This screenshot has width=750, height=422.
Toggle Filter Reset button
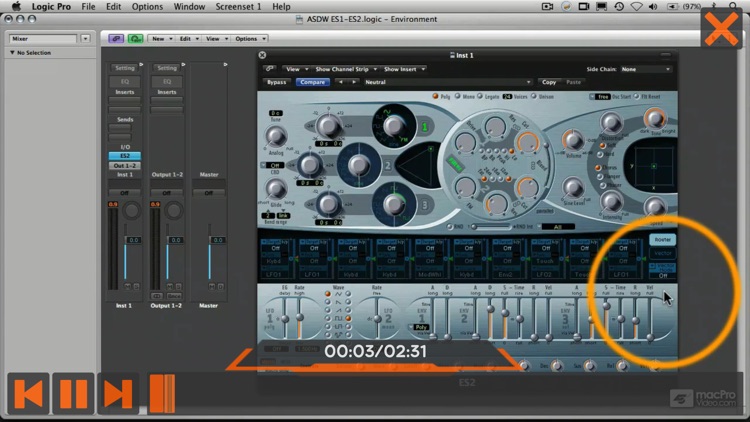pos(636,97)
